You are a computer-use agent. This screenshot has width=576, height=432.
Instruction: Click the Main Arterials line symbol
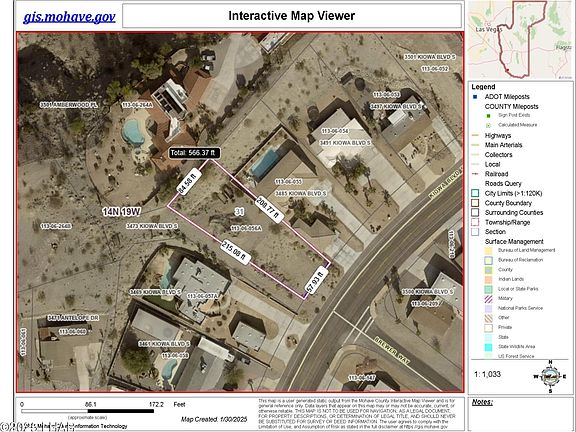click(475, 145)
